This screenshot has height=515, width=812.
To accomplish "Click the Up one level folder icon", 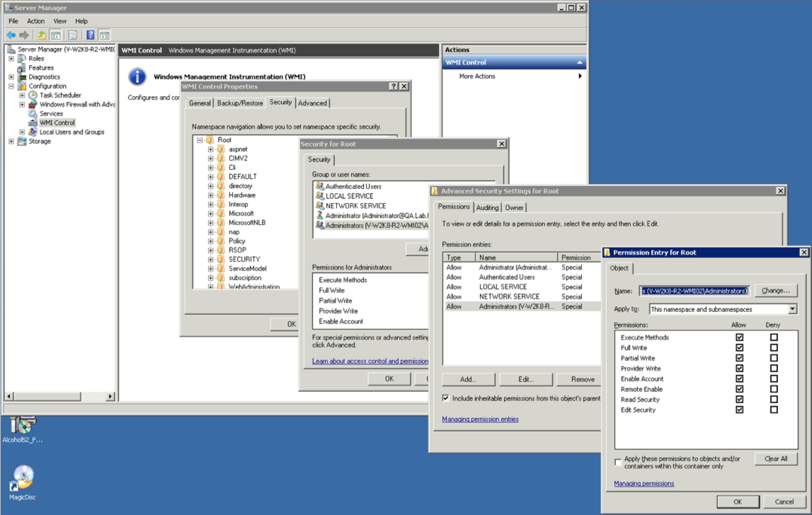I will tap(42, 35).
